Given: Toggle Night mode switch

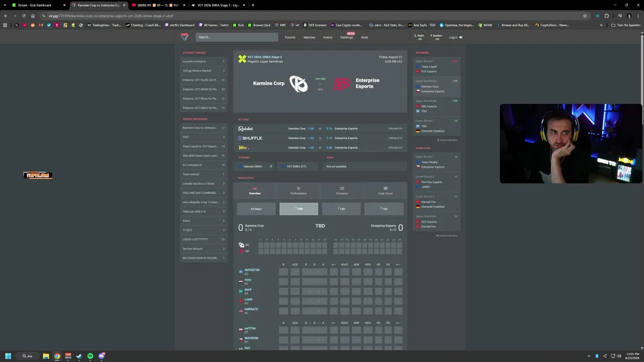Looking at the screenshot, I should point(419,37).
